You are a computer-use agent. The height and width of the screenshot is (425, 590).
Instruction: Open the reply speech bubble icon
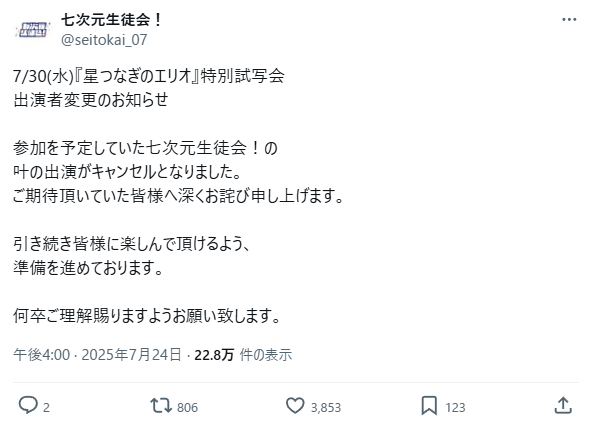28,406
